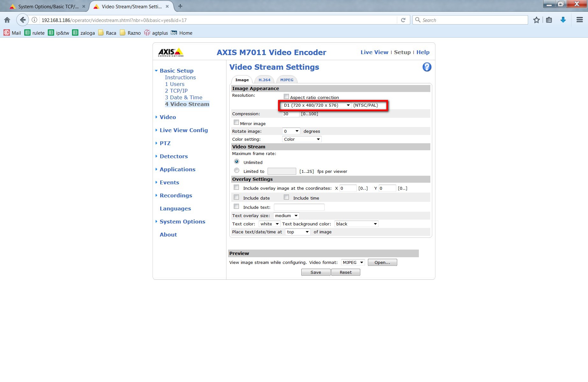
Task: Open the Text color dropdown
Action: point(269,224)
